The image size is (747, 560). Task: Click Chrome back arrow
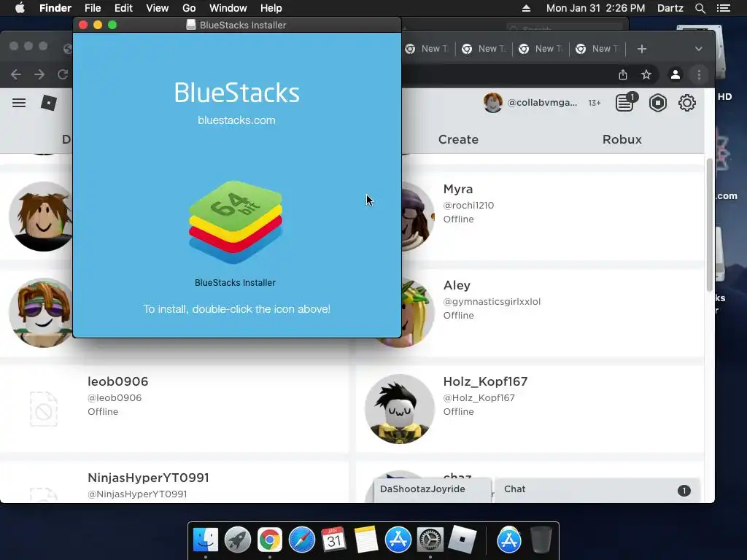16,74
